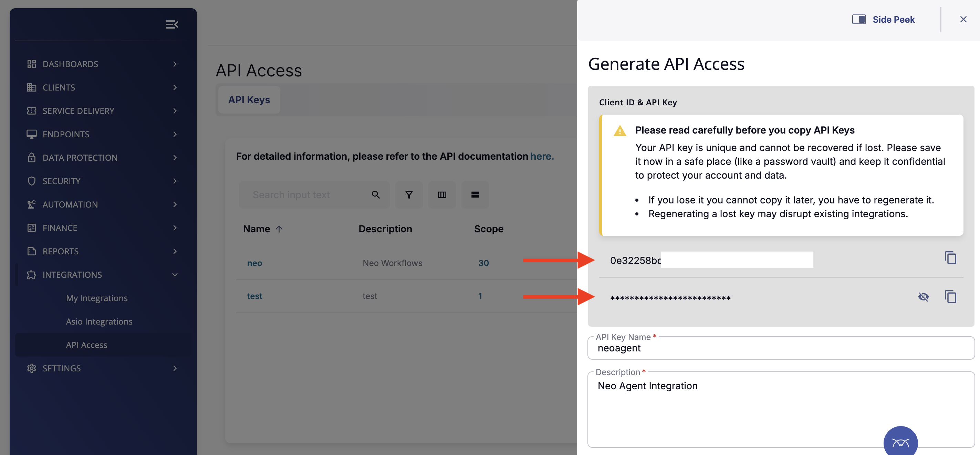Screen dimensions: 980x455
Task: Reveal the masked API key with the eye icon
Action: (924, 297)
